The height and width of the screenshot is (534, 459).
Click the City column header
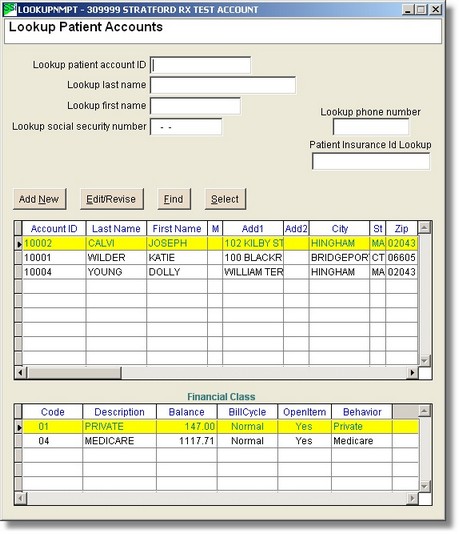(x=339, y=229)
